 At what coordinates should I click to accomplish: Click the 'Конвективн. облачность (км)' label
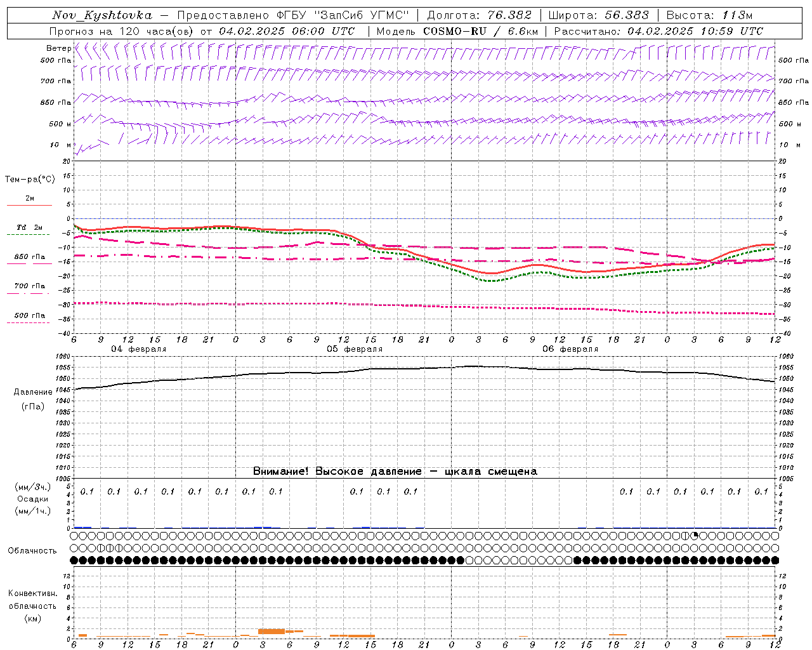point(32,606)
